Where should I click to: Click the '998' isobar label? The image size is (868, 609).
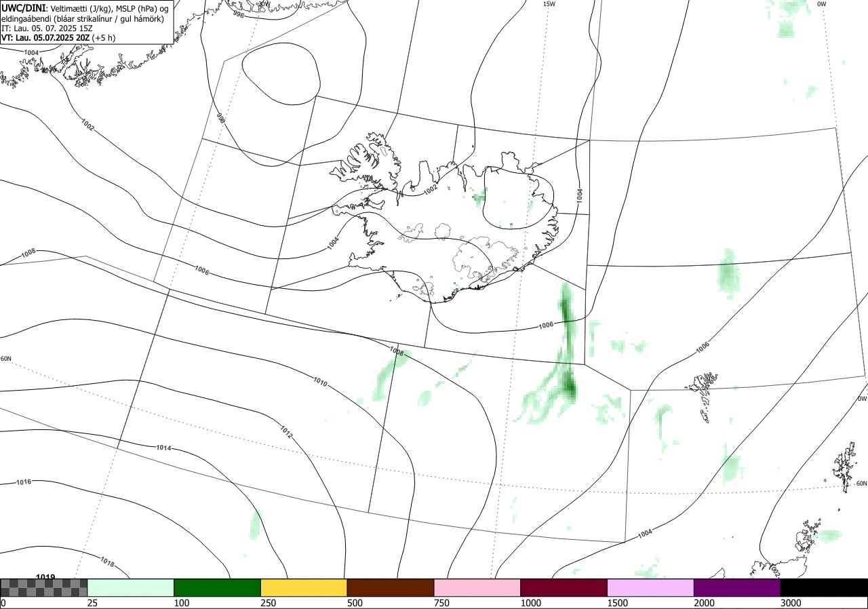pyautogui.click(x=220, y=117)
